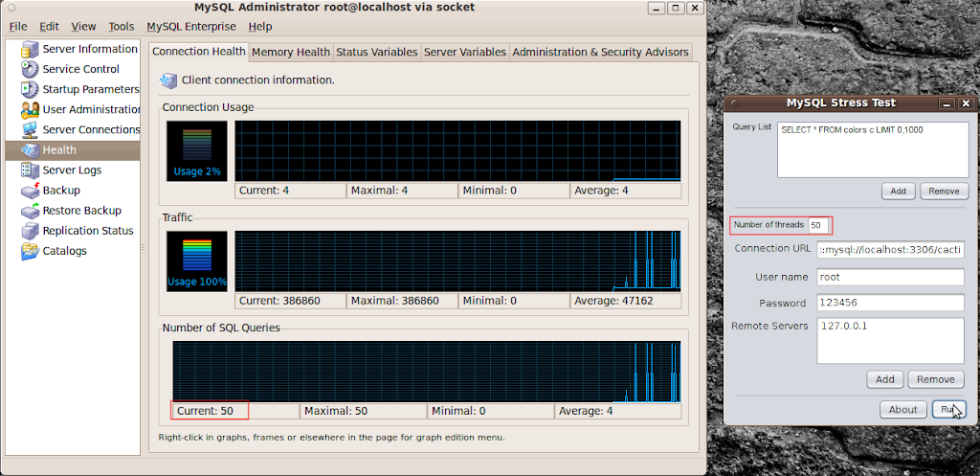Image resolution: width=980 pixels, height=476 pixels.
Task: Minimize the MySQL Stress Test window
Action: pos(947,103)
